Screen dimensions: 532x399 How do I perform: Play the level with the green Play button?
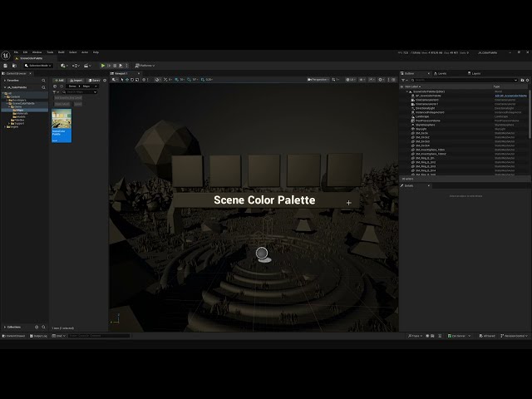tap(103, 66)
